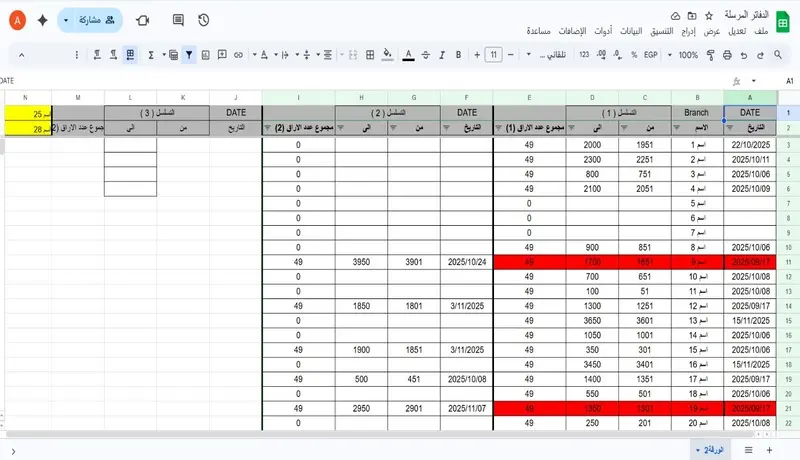This screenshot has height=460, width=800.
Task: Open the إدراج menu
Action: (x=688, y=31)
